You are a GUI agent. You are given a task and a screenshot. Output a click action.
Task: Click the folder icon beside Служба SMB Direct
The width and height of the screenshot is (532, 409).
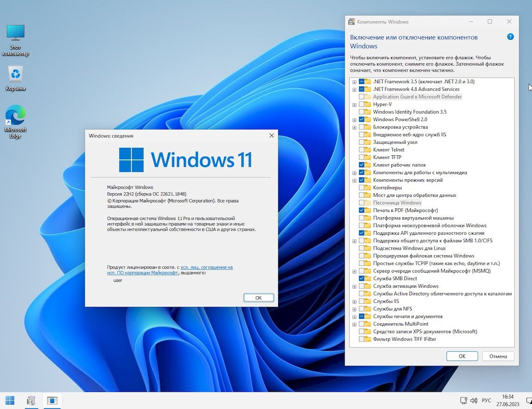[368, 279]
